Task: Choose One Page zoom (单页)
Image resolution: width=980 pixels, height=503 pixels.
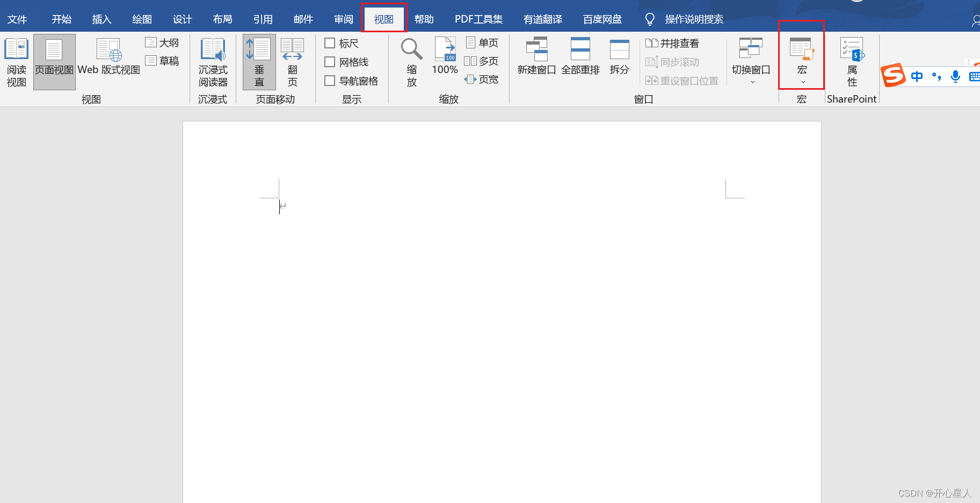Action: pos(482,42)
